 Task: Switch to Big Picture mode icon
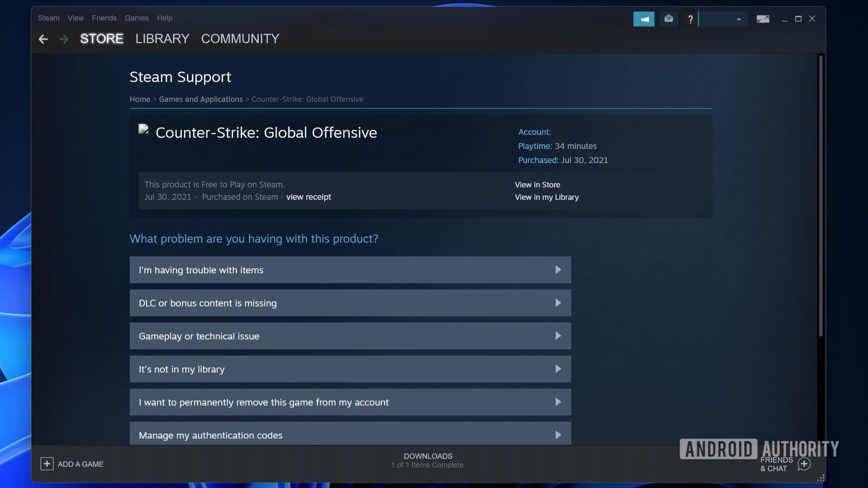click(x=763, y=19)
